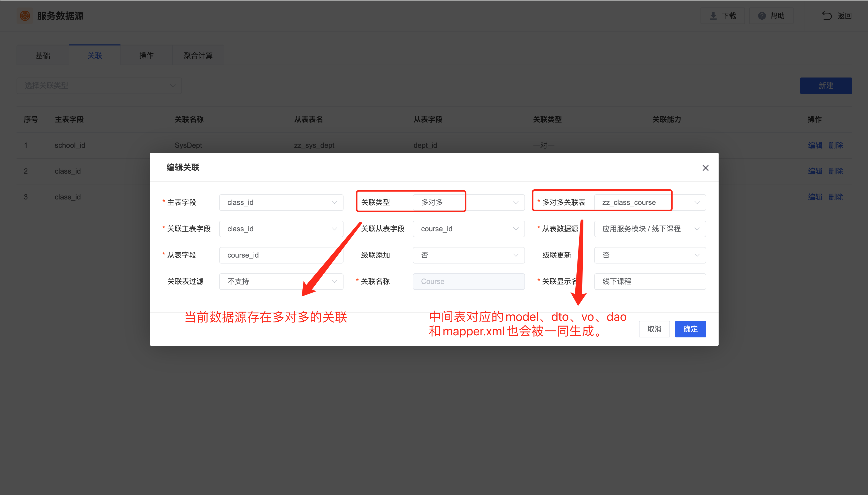Click the 确定 confirm button

pyautogui.click(x=690, y=329)
